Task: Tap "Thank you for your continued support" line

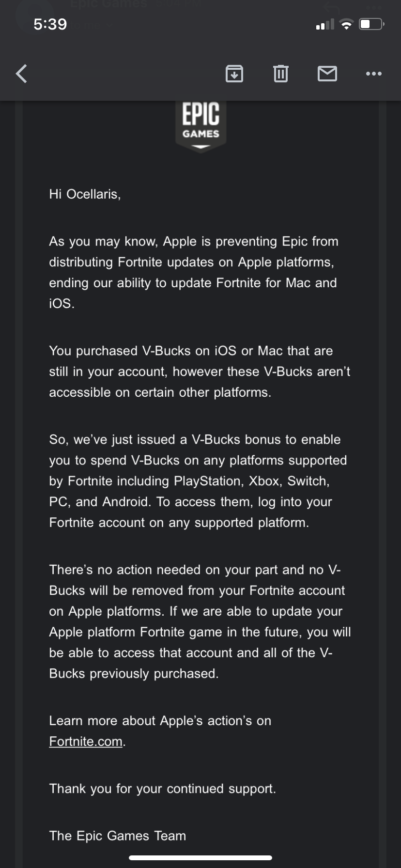Action: click(162, 789)
